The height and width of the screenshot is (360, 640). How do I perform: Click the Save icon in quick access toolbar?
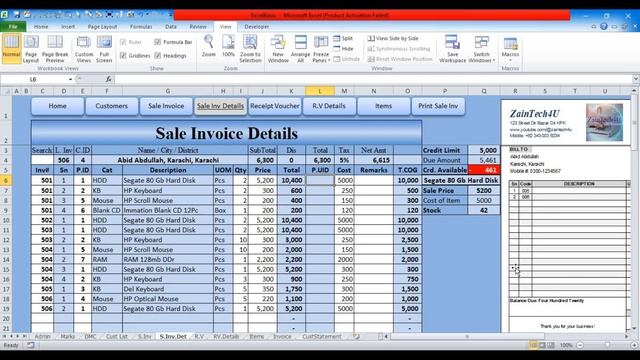pos(17,15)
